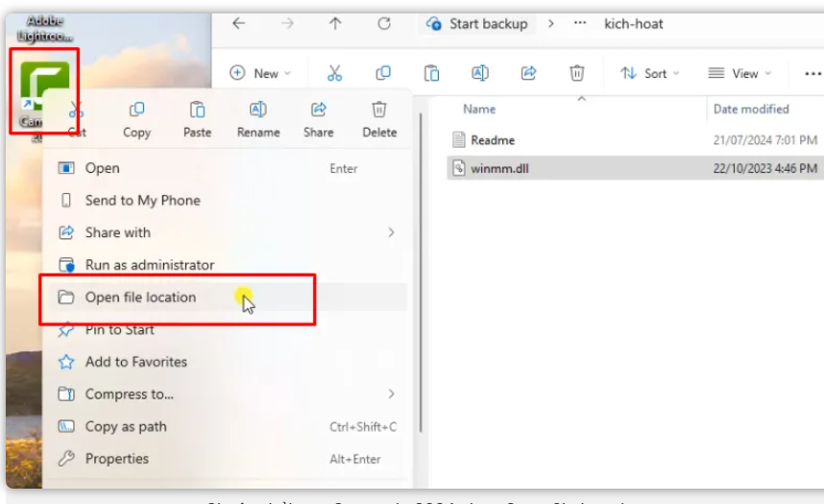Open the Sort dropdown menu
The width and height of the screenshot is (824, 504).
649,73
